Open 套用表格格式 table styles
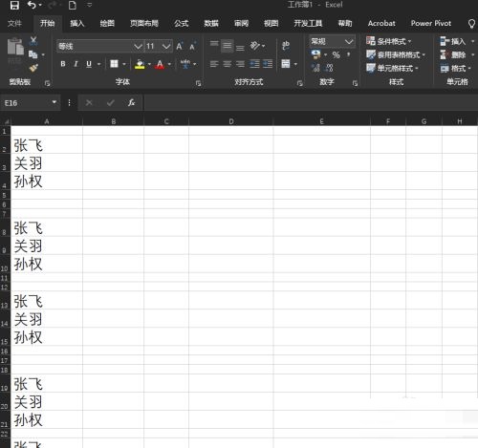Screen dimensions: 478x448 pyautogui.click(x=396, y=54)
